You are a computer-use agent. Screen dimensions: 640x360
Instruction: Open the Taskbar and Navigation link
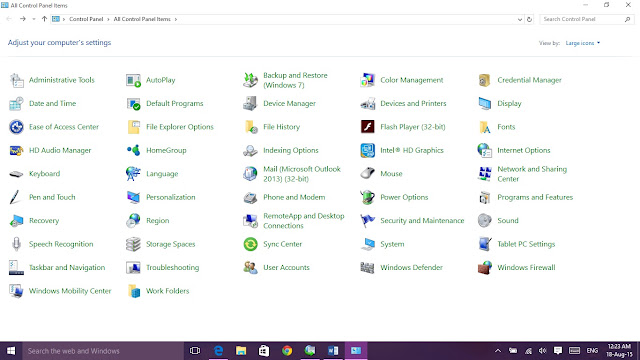67,267
